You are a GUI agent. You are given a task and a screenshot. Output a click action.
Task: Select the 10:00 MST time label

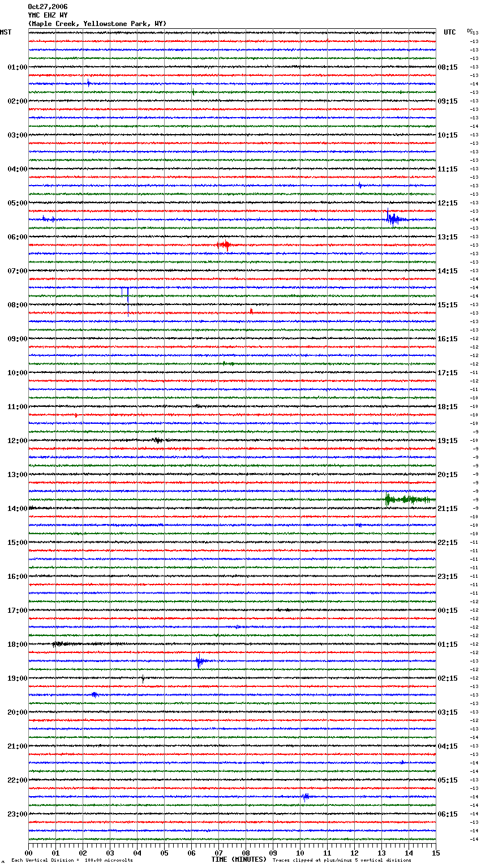18,373
